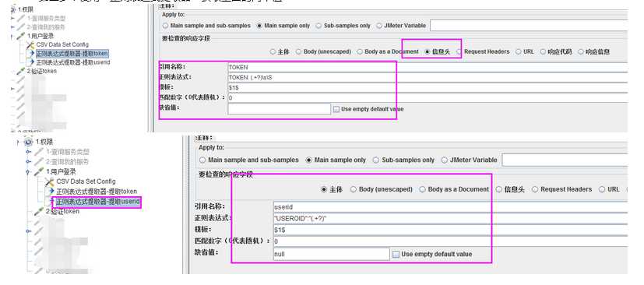Click the 2-查询我的服务 sampler icon in lower tree
The height and width of the screenshot is (285, 644).
40,161
